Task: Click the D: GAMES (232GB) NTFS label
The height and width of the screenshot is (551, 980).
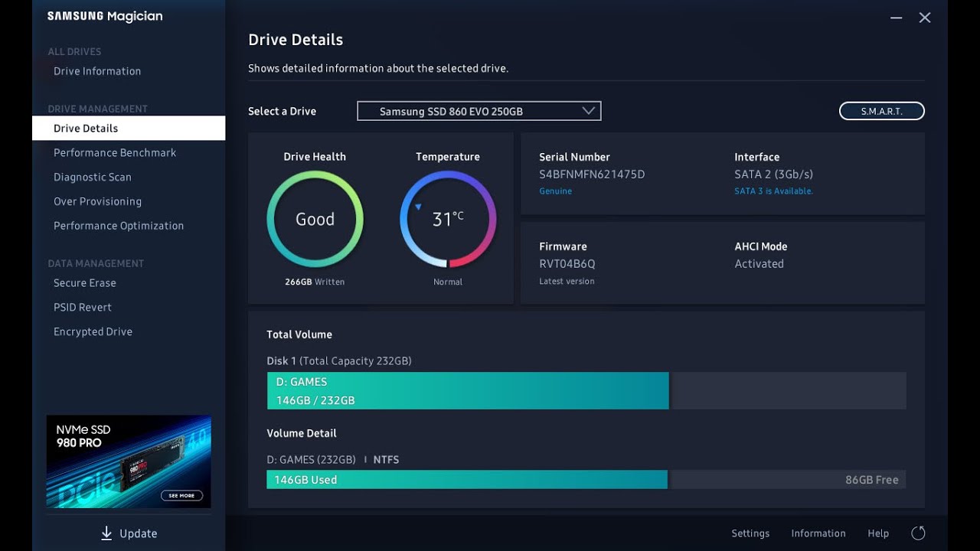Action: point(333,460)
